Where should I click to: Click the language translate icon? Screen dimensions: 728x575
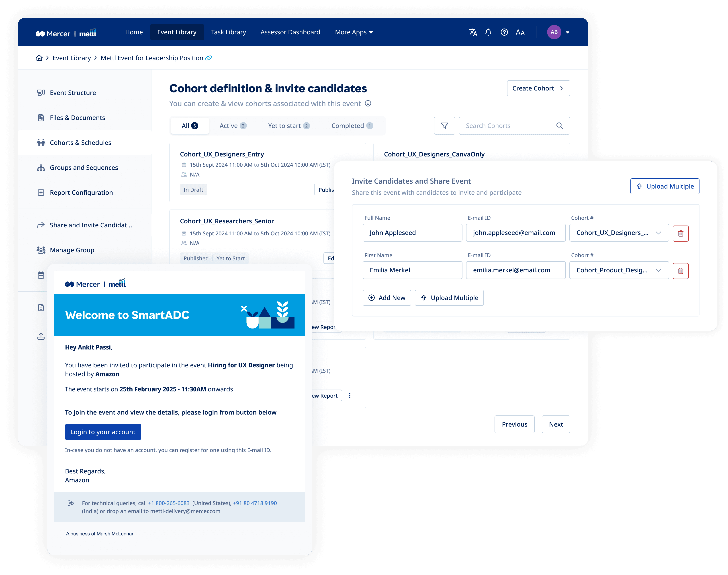click(x=473, y=32)
